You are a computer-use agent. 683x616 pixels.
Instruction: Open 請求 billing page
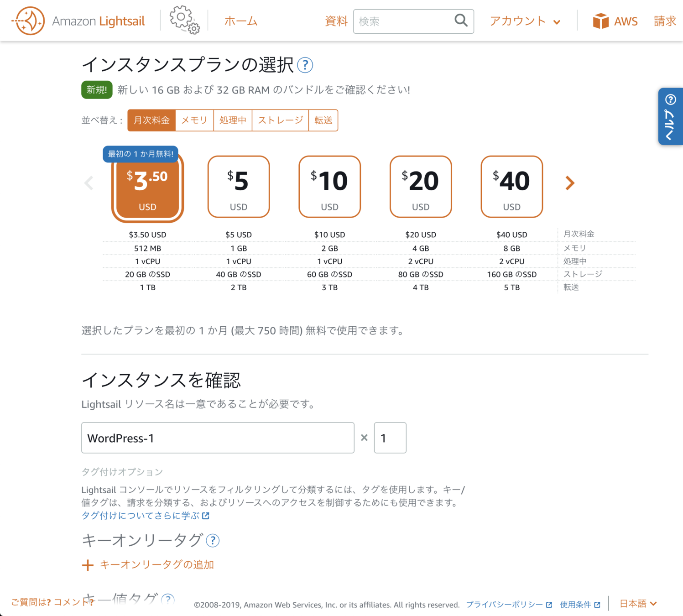pos(665,21)
